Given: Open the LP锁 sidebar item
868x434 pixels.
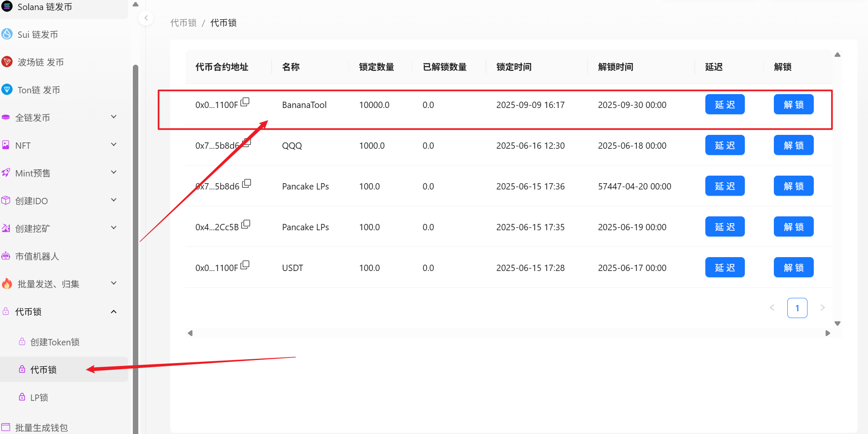Looking at the screenshot, I should click(x=39, y=397).
